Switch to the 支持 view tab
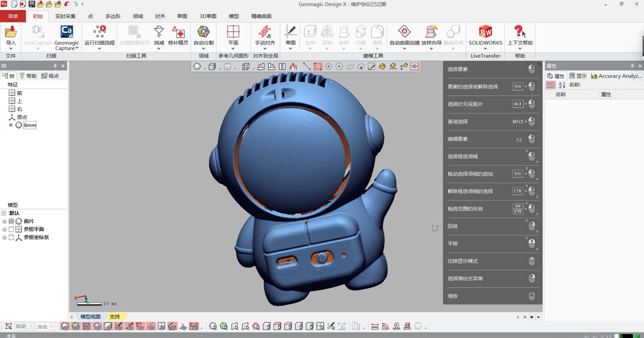The height and width of the screenshot is (338, 644). coord(115,317)
